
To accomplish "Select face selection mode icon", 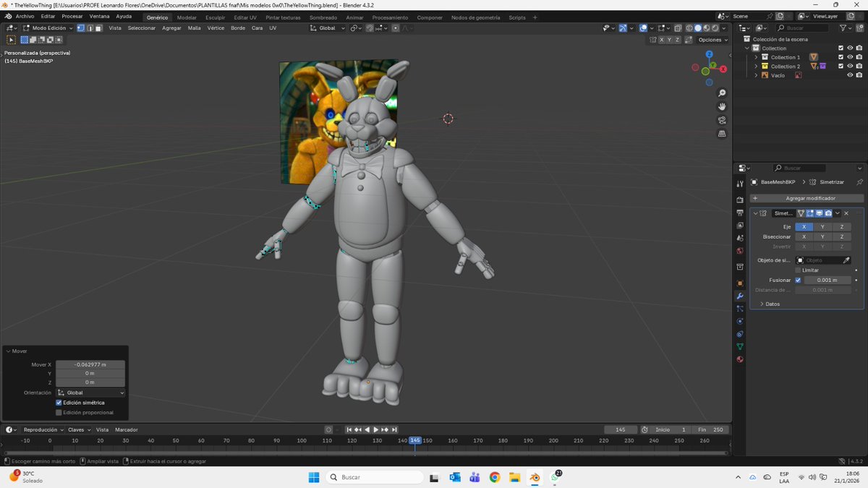I will tap(98, 28).
